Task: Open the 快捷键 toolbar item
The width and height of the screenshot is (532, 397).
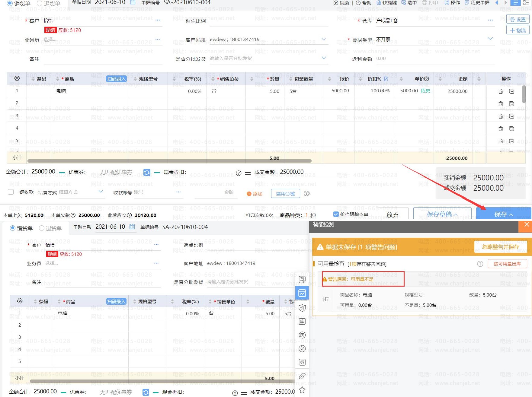Action: pos(386,3)
